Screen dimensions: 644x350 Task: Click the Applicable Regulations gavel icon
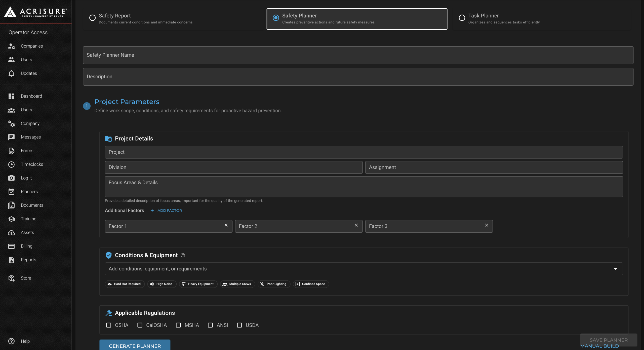[x=108, y=313]
